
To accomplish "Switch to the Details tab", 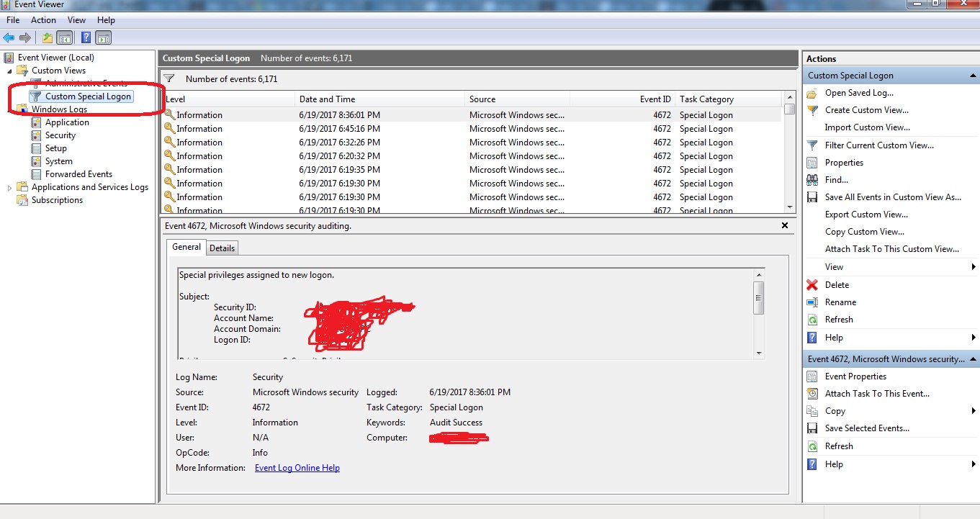I will [222, 247].
